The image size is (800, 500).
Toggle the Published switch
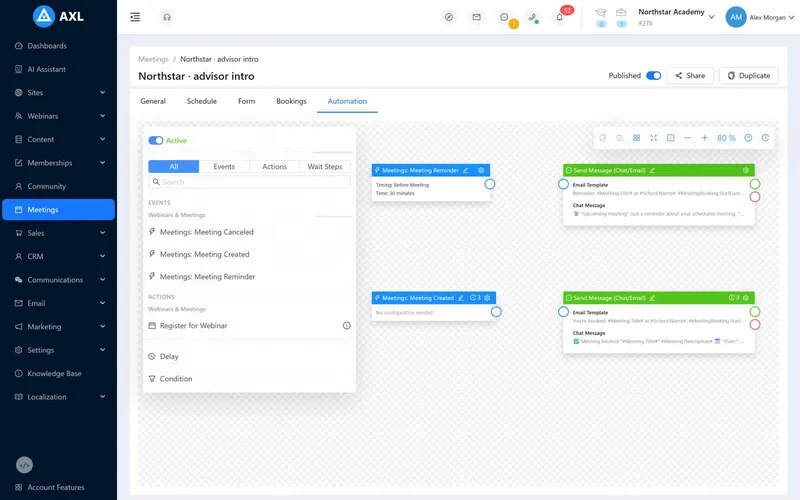[653, 76]
